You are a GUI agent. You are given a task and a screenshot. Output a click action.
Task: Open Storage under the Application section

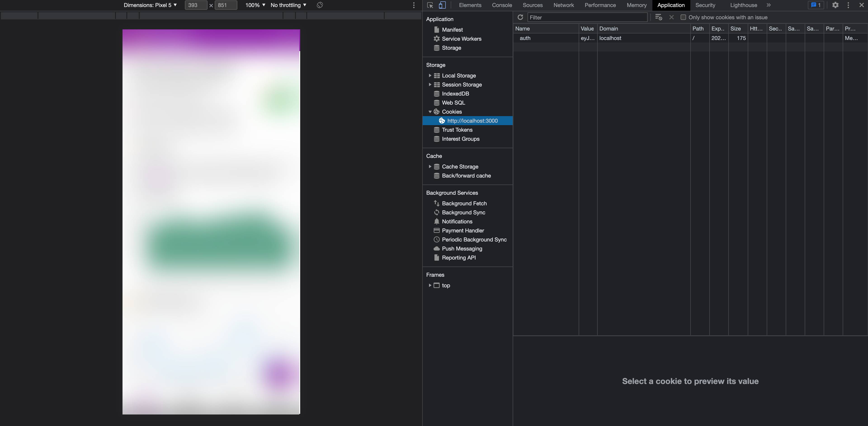point(451,48)
